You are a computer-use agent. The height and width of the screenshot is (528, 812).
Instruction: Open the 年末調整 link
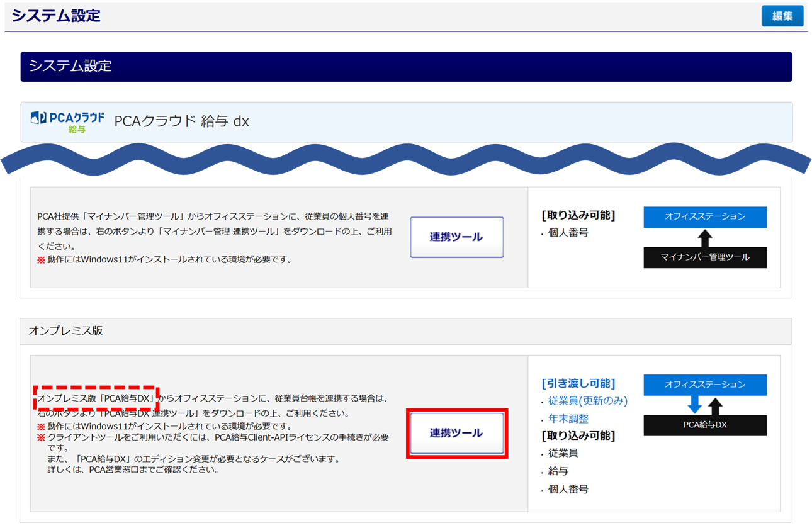tap(568, 418)
